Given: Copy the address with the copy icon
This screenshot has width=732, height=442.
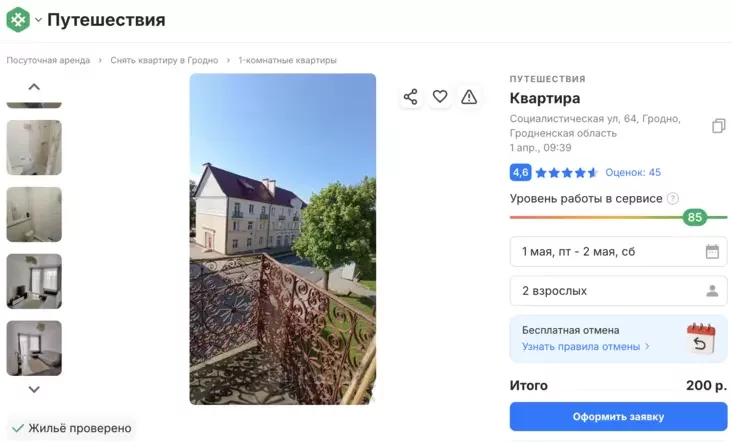Looking at the screenshot, I should pos(718,126).
